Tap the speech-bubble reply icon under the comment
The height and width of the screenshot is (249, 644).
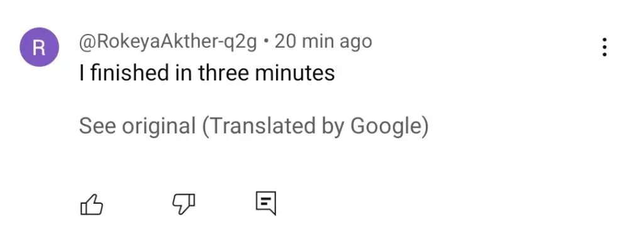(x=266, y=203)
